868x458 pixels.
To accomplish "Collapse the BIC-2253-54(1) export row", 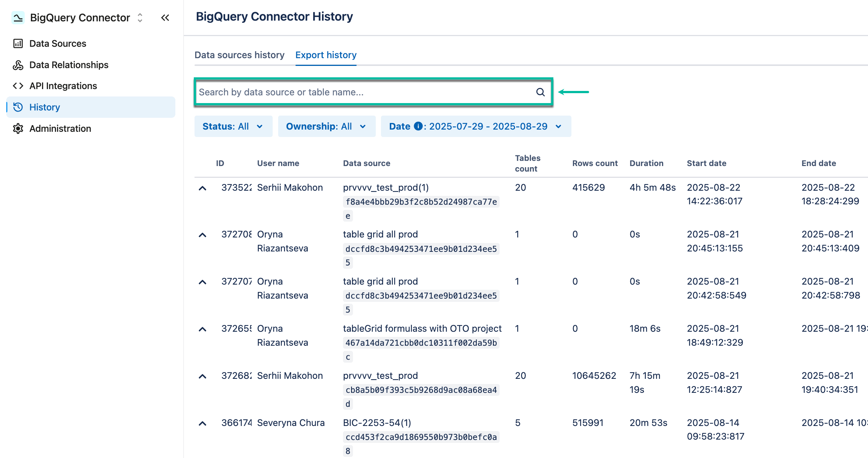I will (x=203, y=423).
